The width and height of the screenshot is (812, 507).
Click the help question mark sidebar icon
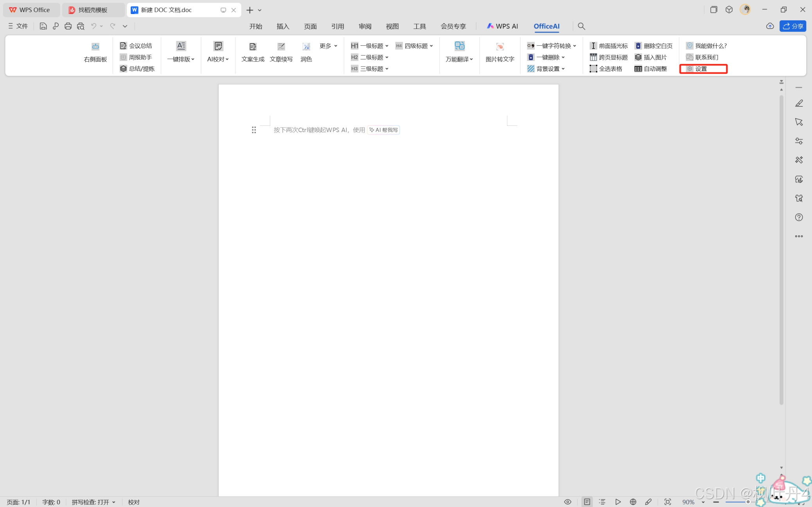[x=799, y=217]
